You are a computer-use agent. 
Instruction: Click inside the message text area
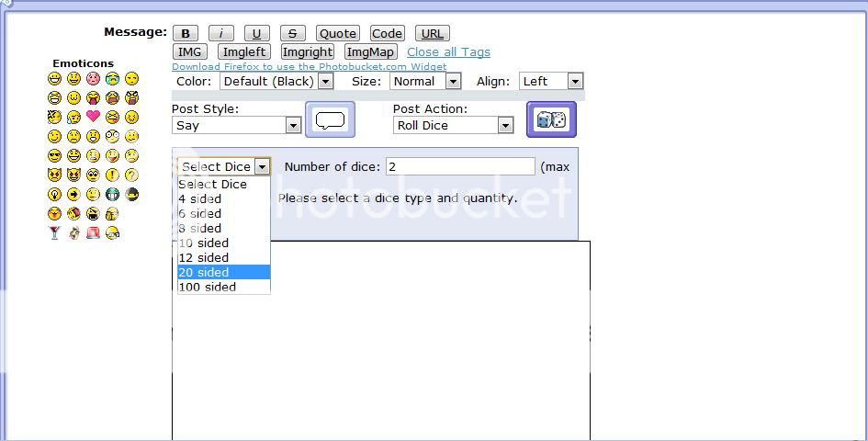381,341
